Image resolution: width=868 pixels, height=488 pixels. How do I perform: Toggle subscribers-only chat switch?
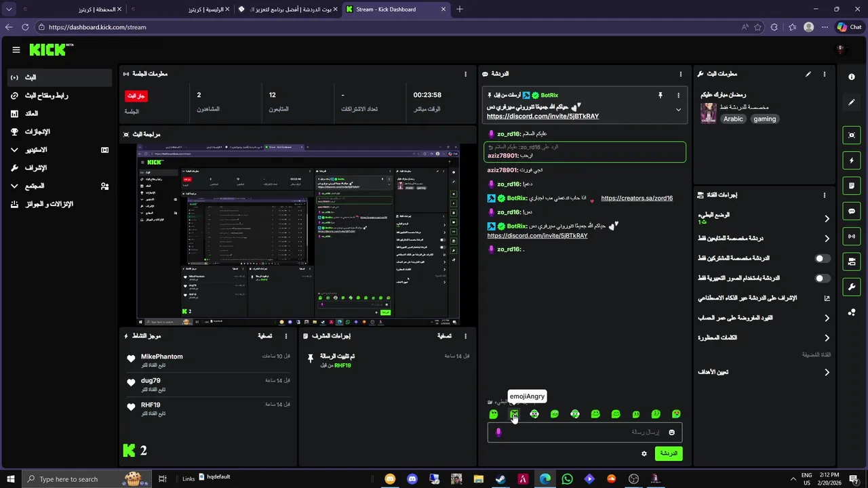pos(822,258)
